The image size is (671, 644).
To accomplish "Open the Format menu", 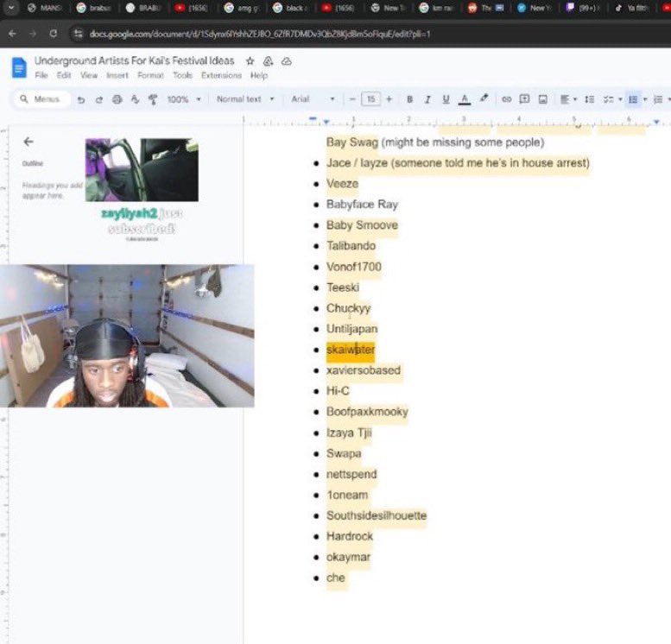I will pyautogui.click(x=150, y=75).
